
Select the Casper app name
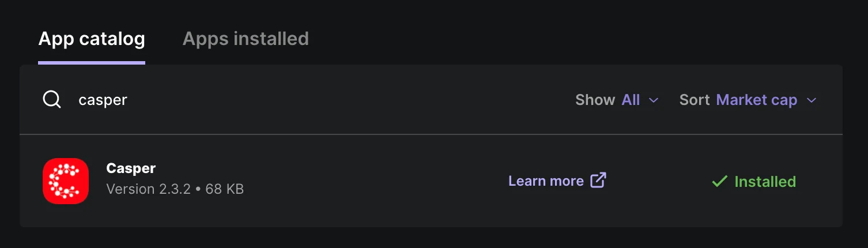[x=131, y=168]
